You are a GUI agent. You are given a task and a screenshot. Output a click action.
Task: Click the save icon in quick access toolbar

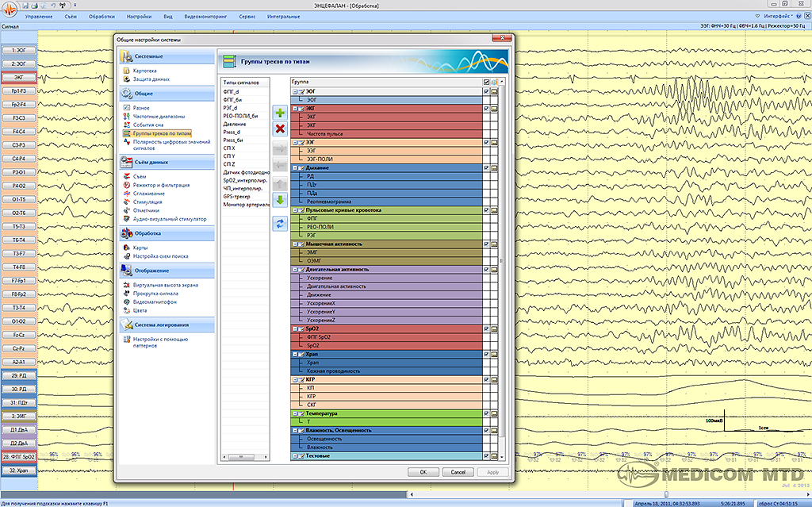(25, 6)
